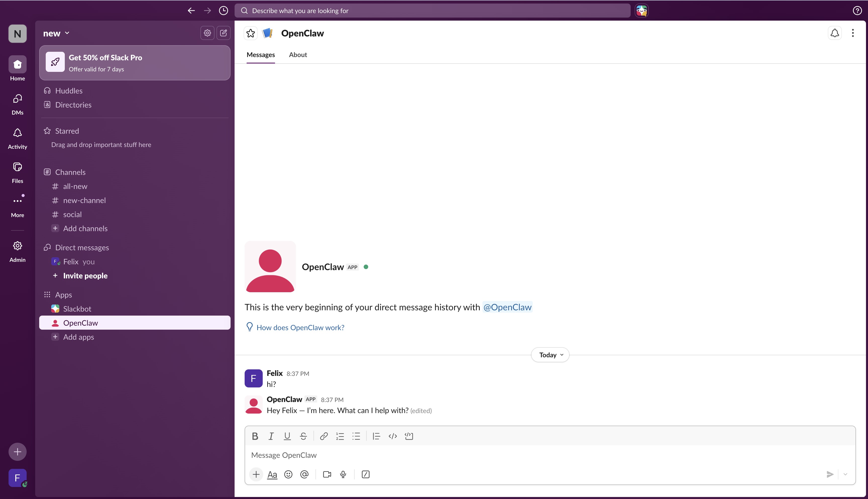
Task: Compose a new message
Action: (x=223, y=33)
